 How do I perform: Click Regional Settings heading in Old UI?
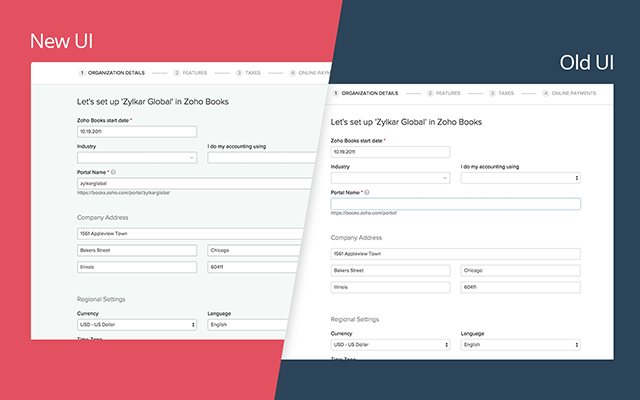[x=355, y=320]
